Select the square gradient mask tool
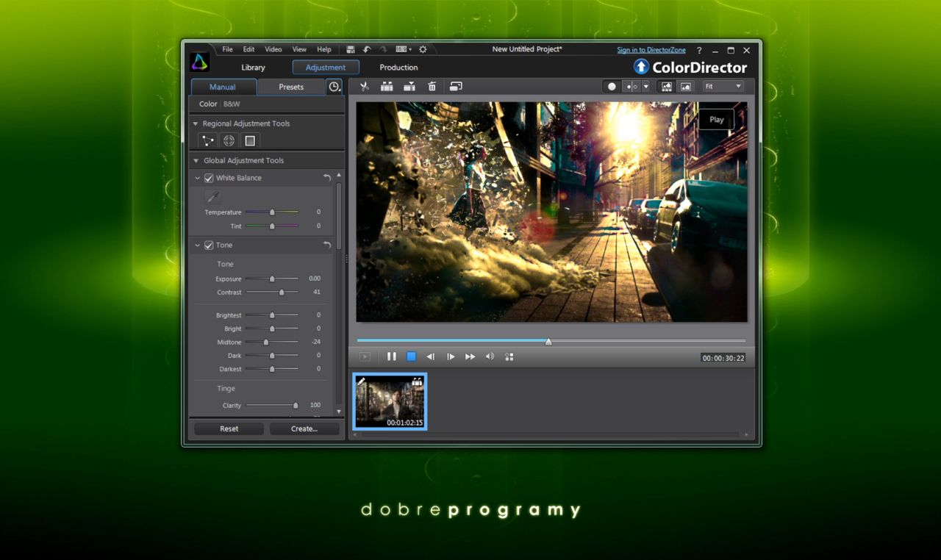 pos(250,140)
